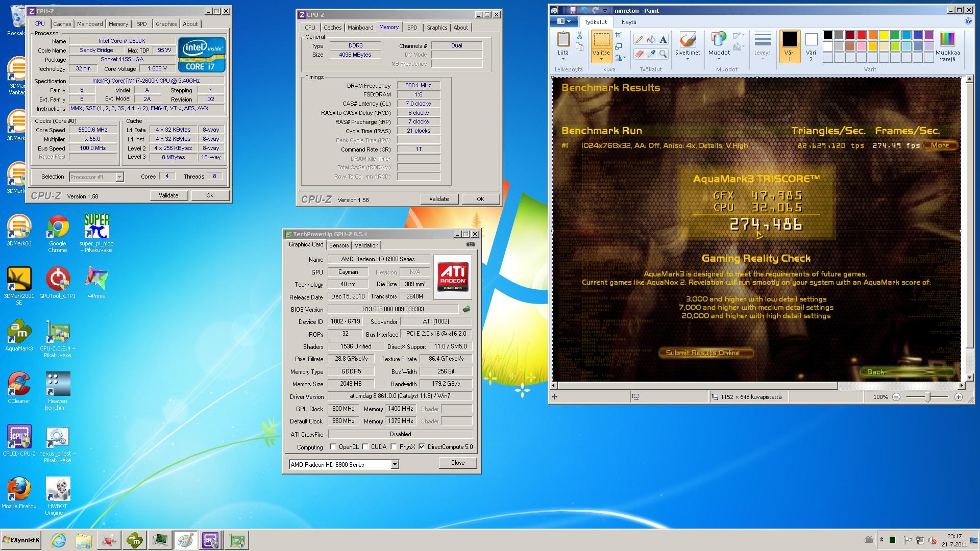Open the Caches tab in left CPU-Z window
Screen dimensions: 980x551
[62, 24]
